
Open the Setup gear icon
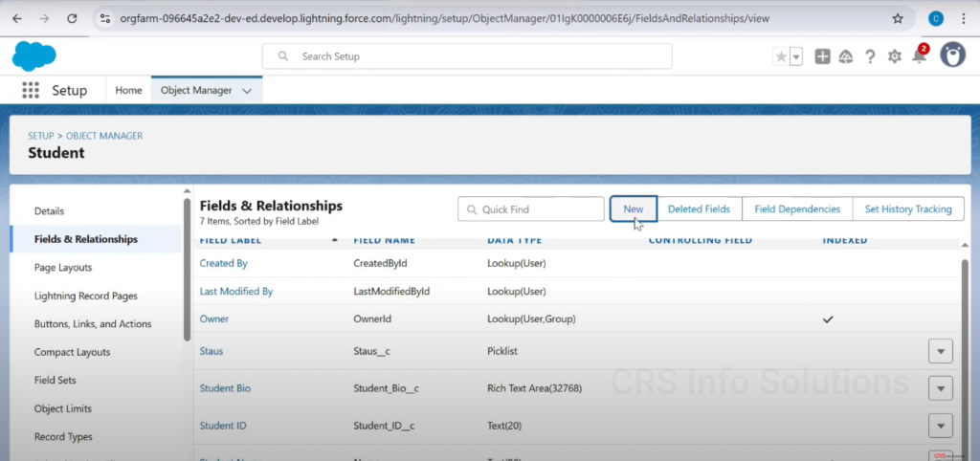(x=895, y=56)
